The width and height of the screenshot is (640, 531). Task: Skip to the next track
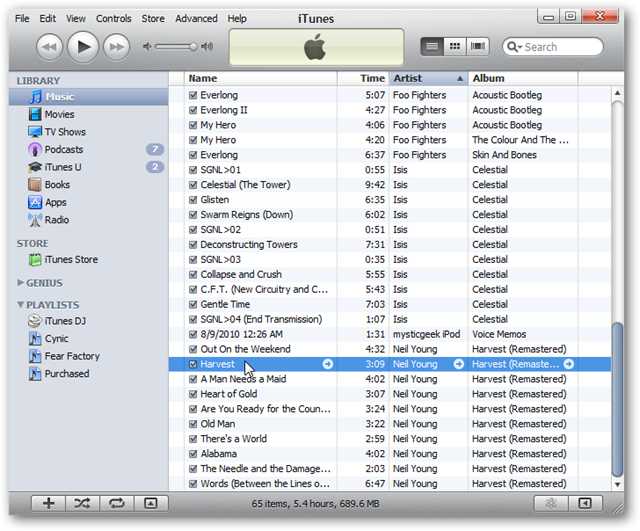(116, 47)
